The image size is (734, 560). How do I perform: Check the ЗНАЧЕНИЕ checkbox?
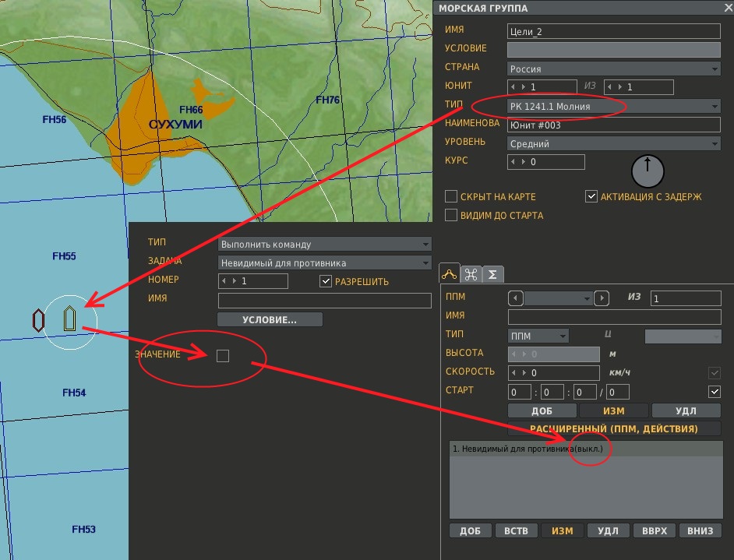pos(223,356)
